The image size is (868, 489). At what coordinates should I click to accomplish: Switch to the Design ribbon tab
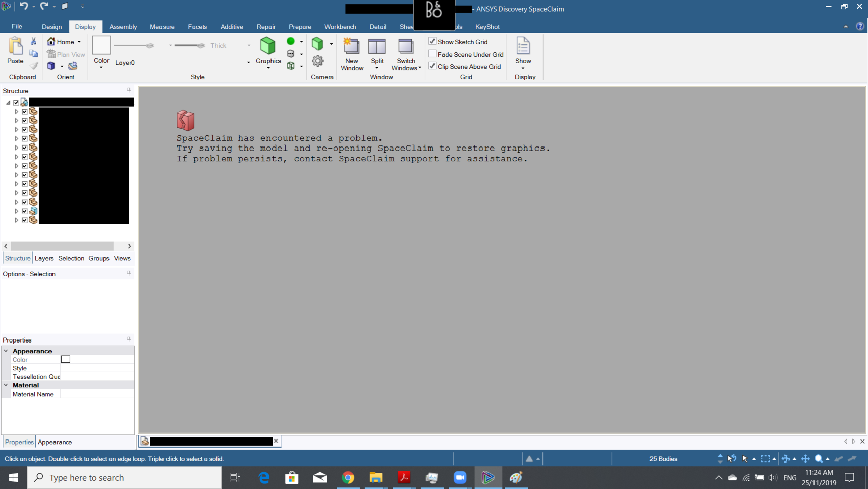[x=51, y=27]
